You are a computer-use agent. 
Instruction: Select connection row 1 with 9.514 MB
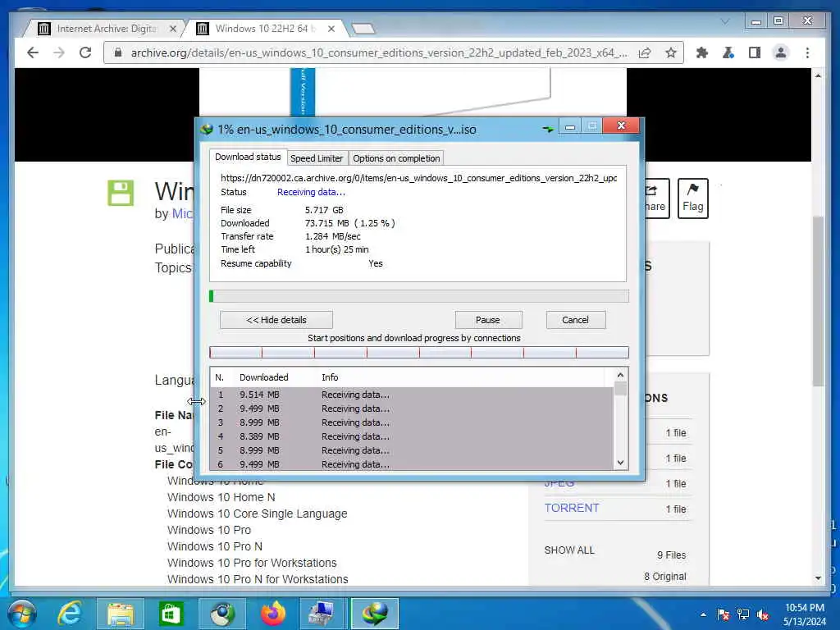point(412,395)
